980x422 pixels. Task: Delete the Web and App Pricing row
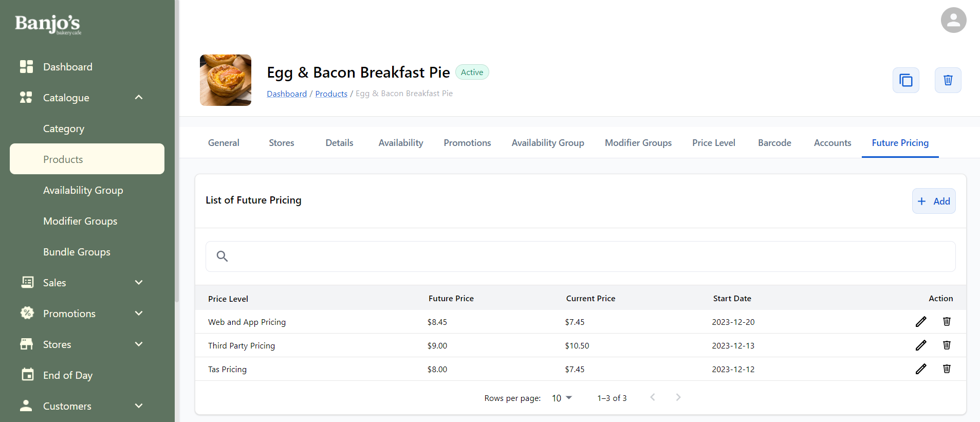tap(947, 322)
